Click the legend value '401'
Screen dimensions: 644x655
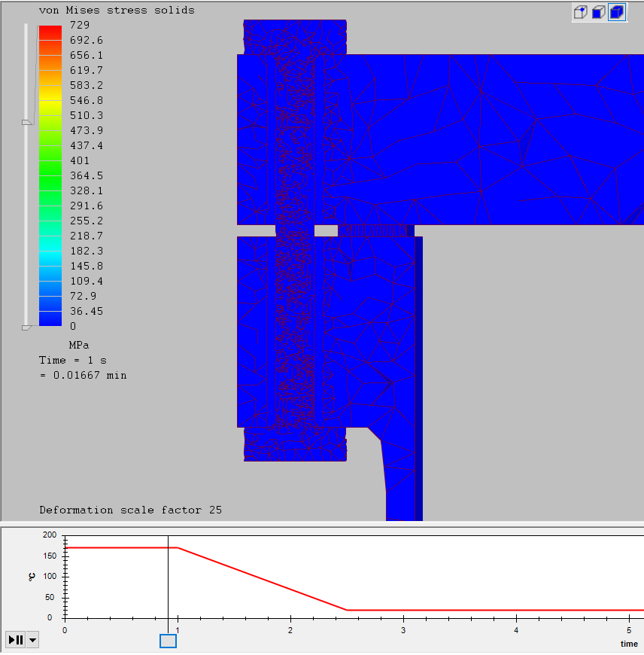tap(80, 160)
